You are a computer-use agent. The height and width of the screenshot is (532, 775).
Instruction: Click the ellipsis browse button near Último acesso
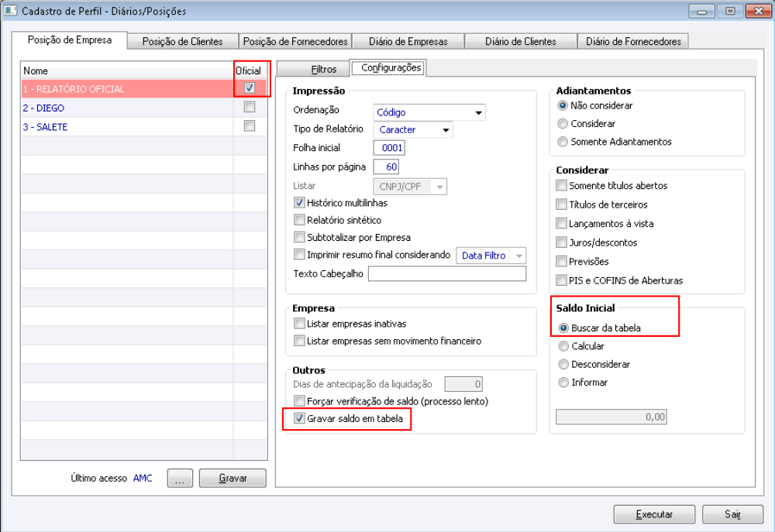(179, 479)
